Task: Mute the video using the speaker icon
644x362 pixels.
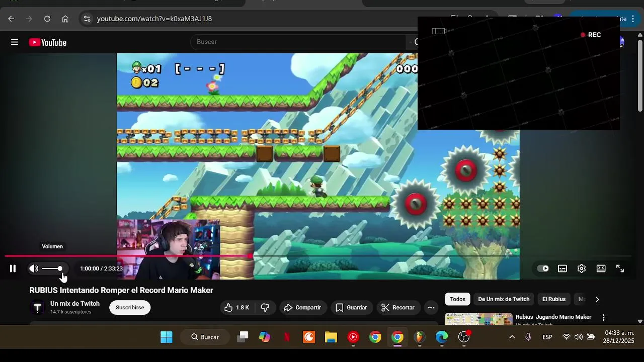Action: coord(34,268)
